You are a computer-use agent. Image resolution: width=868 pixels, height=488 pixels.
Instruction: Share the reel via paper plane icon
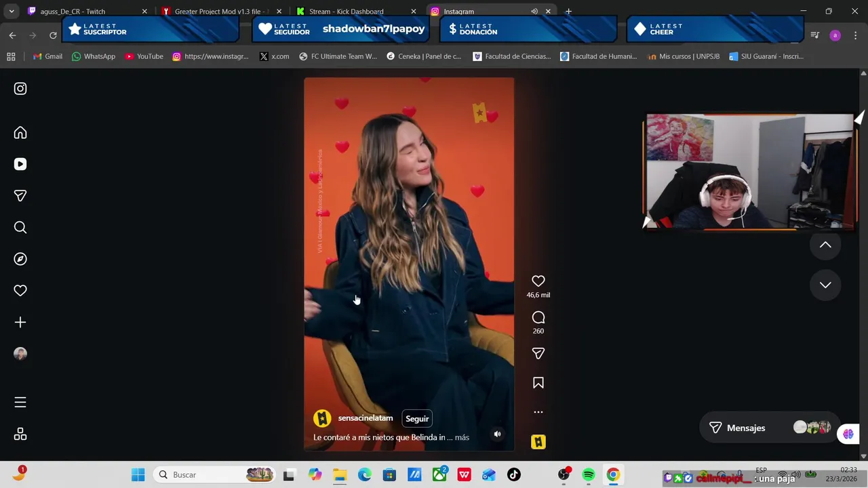tap(538, 354)
